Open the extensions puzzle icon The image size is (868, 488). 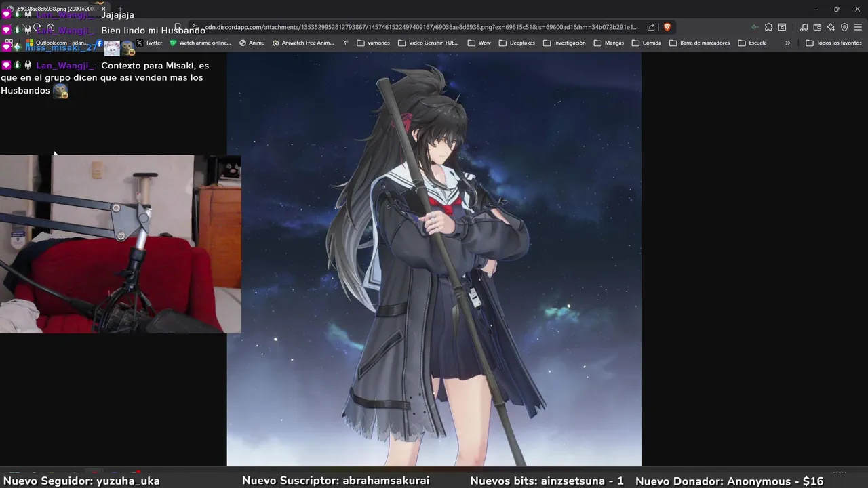click(x=768, y=27)
